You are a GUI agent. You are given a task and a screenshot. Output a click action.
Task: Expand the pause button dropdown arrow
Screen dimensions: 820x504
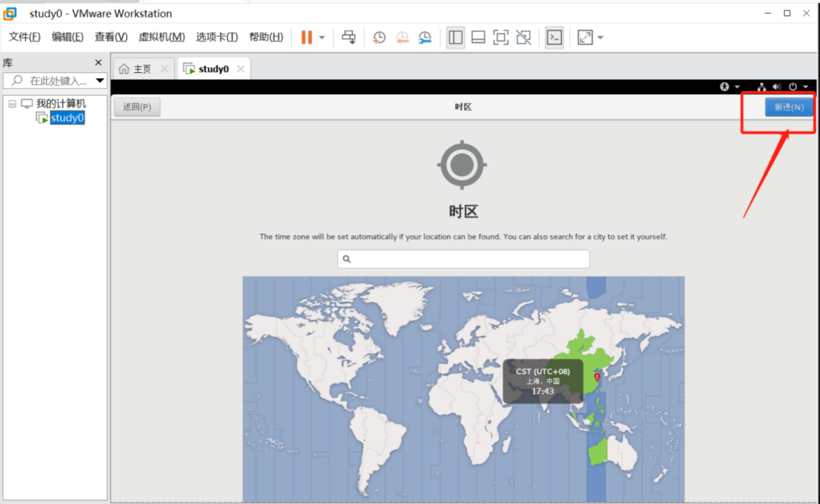(x=322, y=38)
